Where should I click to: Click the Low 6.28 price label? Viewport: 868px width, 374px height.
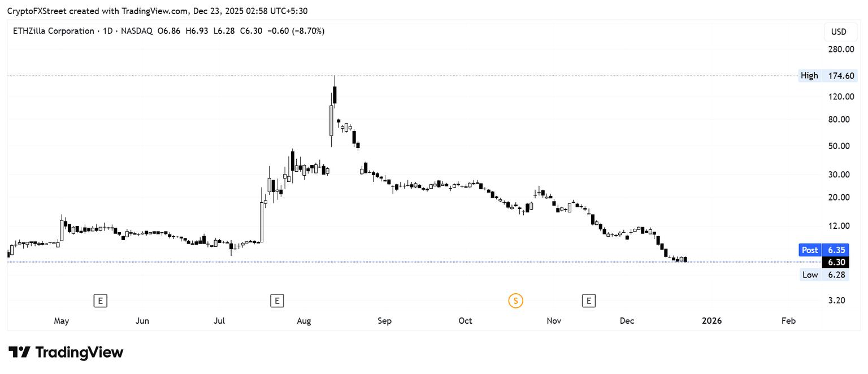coord(824,275)
